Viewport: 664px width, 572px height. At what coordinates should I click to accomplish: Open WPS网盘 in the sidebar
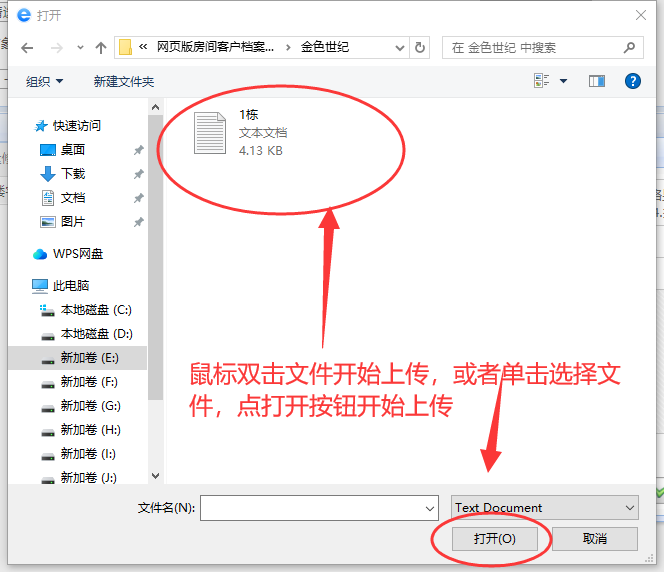(77, 254)
